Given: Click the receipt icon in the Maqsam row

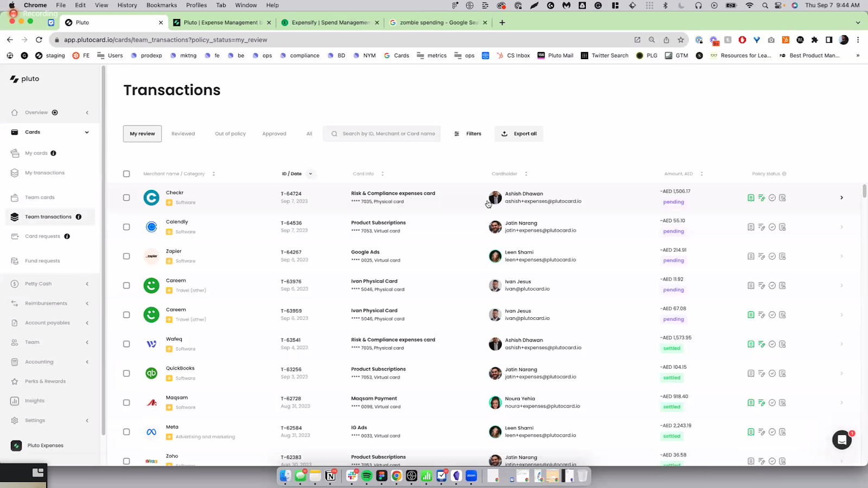Looking at the screenshot, I should point(751,403).
